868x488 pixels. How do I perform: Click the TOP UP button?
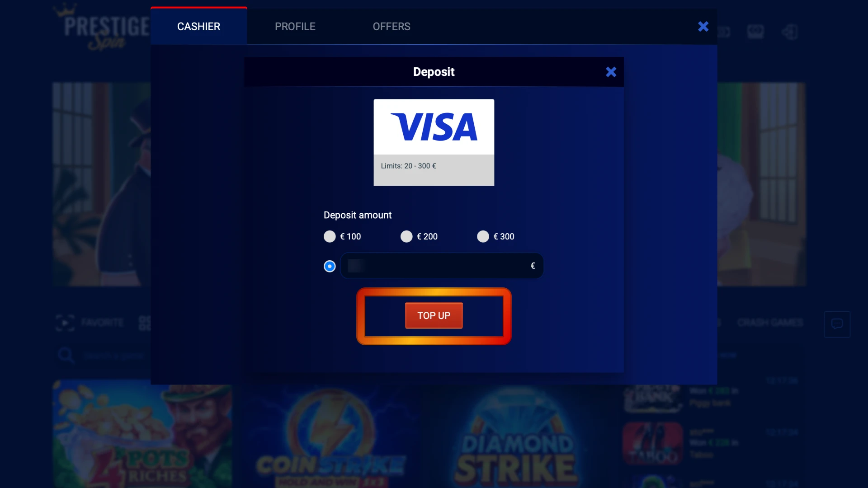[434, 315]
